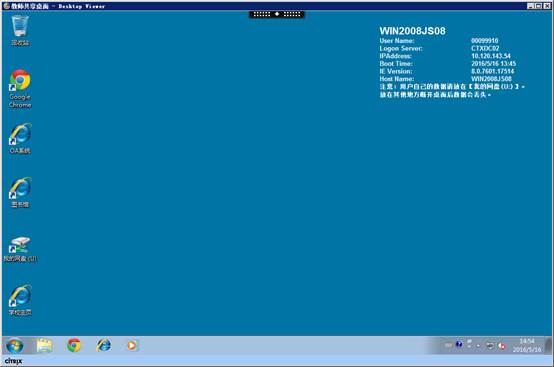The height and width of the screenshot is (367, 554).
Task: Open the taskbar clock showing 2016/5/16
Action: tap(526, 345)
